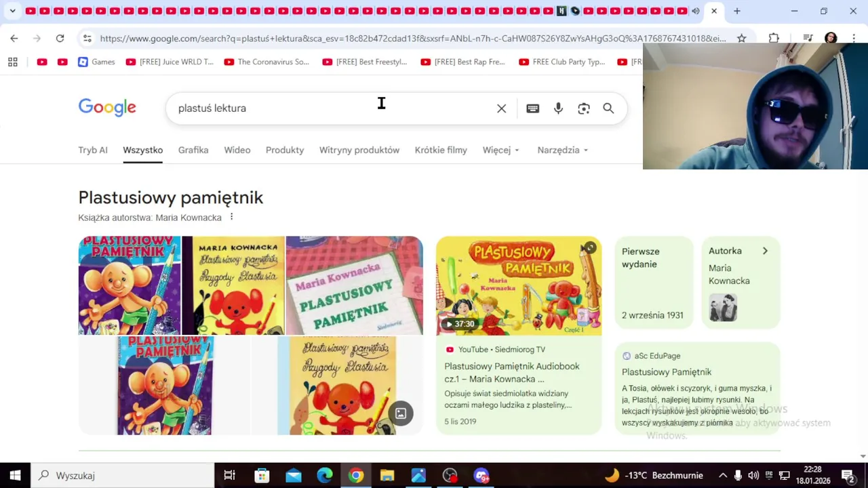Screen dimensions: 868x488
Task: Click into the Google search box
Action: point(332,108)
